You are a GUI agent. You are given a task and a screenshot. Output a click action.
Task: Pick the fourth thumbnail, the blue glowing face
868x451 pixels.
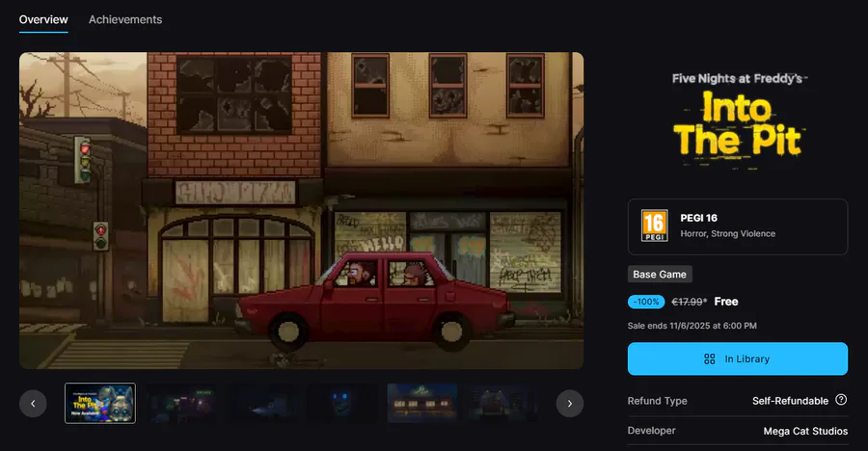tap(342, 404)
